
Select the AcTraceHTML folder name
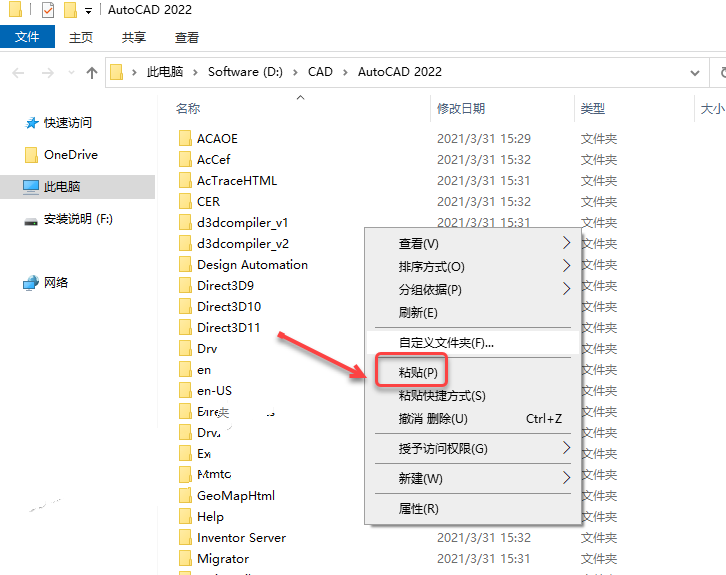pyautogui.click(x=237, y=181)
